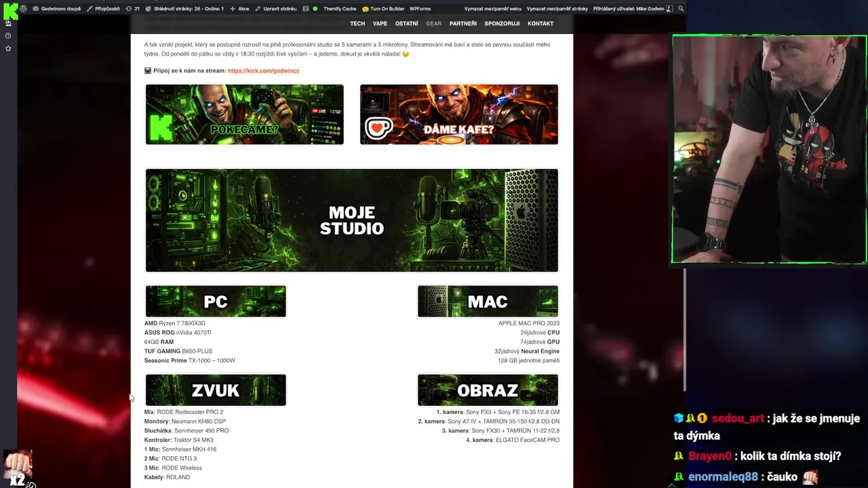Viewport: 868px width, 488px height.
Task: Click the text AMD Ryzen 7 7800X3D
Action: click(x=175, y=323)
